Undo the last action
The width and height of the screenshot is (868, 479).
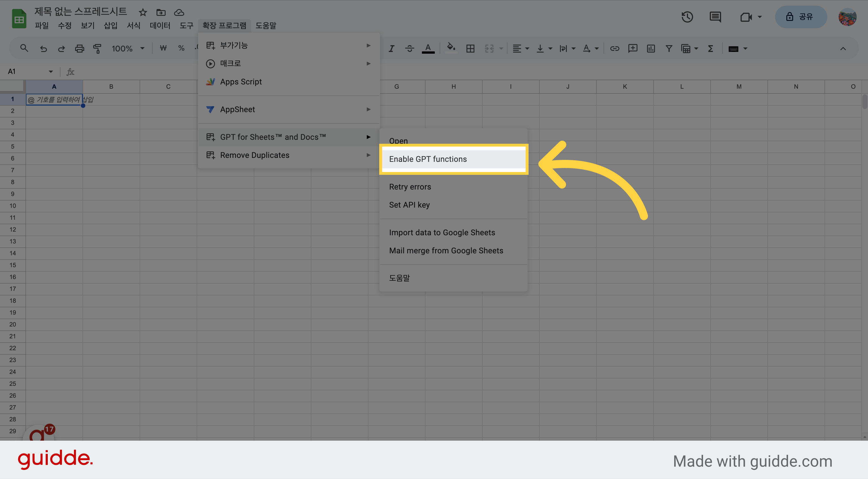[43, 49]
